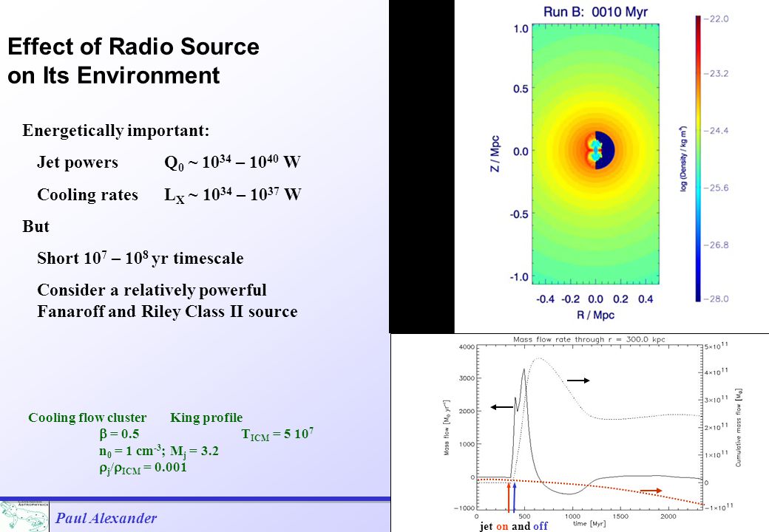Click the 'Run B: 0010 Myr' plot title
This screenshot has height=532, width=769.
coord(595,12)
